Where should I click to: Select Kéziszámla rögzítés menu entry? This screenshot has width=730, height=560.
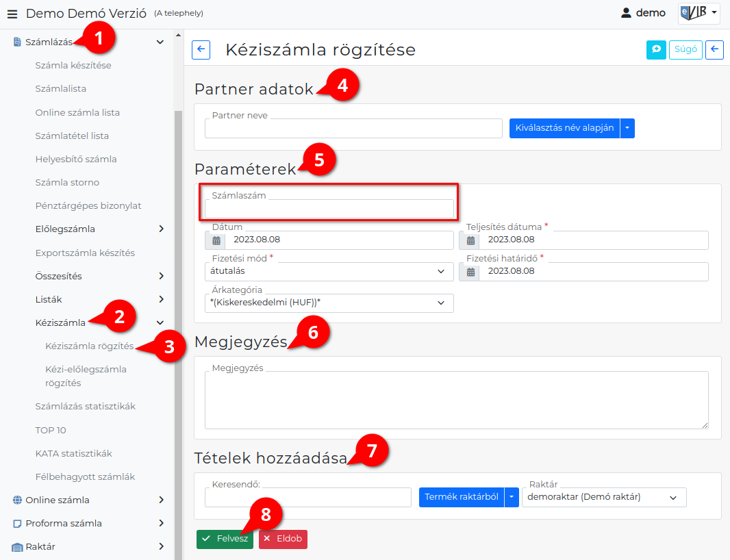(x=90, y=346)
